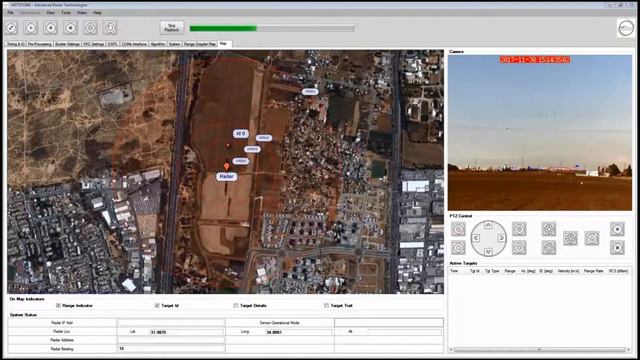Click the Velocity [m/s] column header

pyautogui.click(x=569, y=271)
